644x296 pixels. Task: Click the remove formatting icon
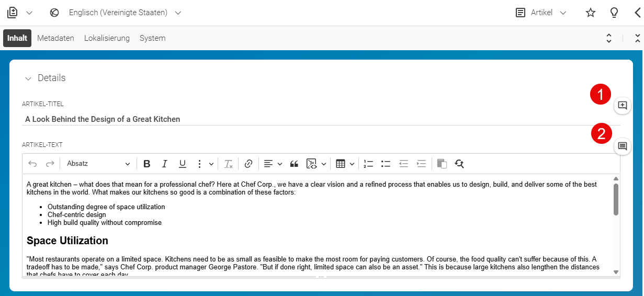pyautogui.click(x=228, y=164)
